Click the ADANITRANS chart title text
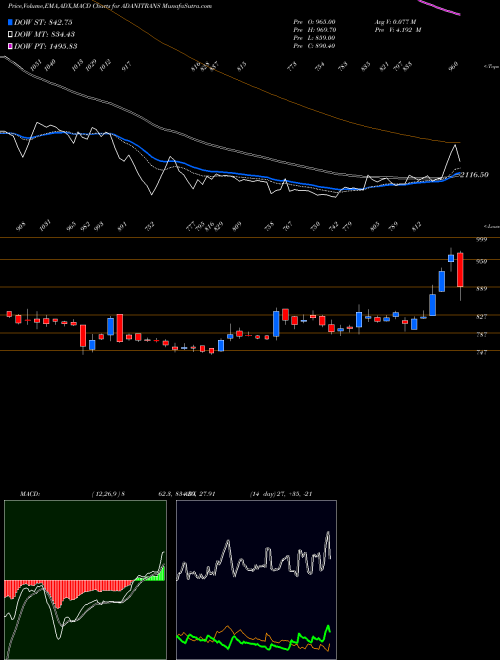The image size is (500, 660). (x=110, y=6)
